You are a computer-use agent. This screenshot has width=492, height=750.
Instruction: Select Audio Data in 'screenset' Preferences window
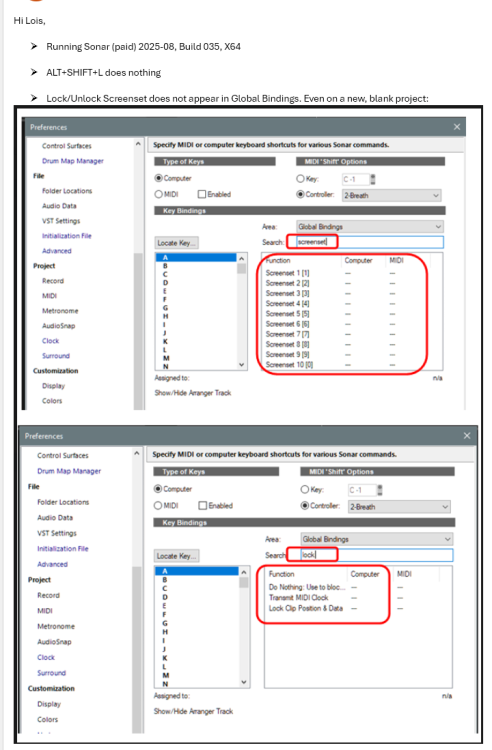pos(59,206)
